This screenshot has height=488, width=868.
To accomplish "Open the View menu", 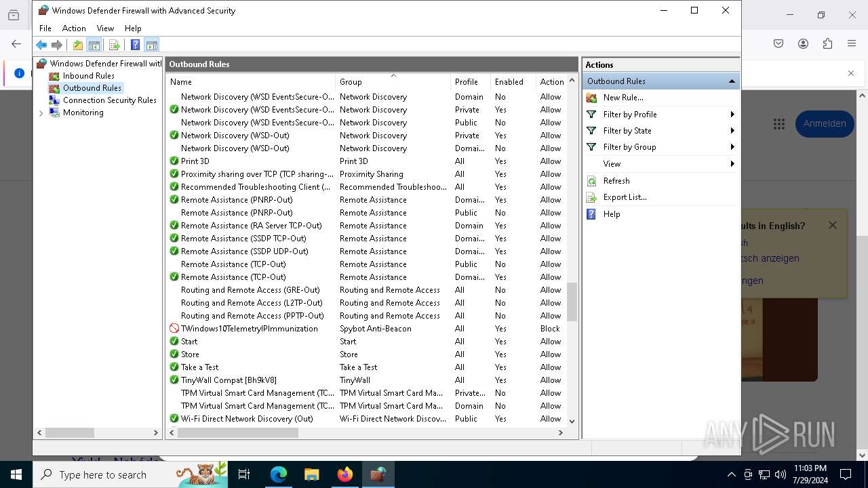I will pos(105,28).
